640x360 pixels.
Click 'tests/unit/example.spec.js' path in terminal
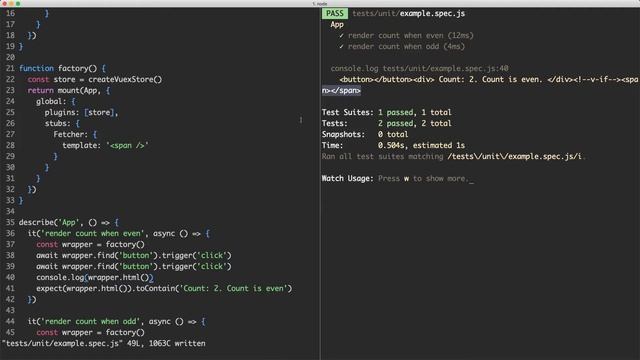point(409,13)
